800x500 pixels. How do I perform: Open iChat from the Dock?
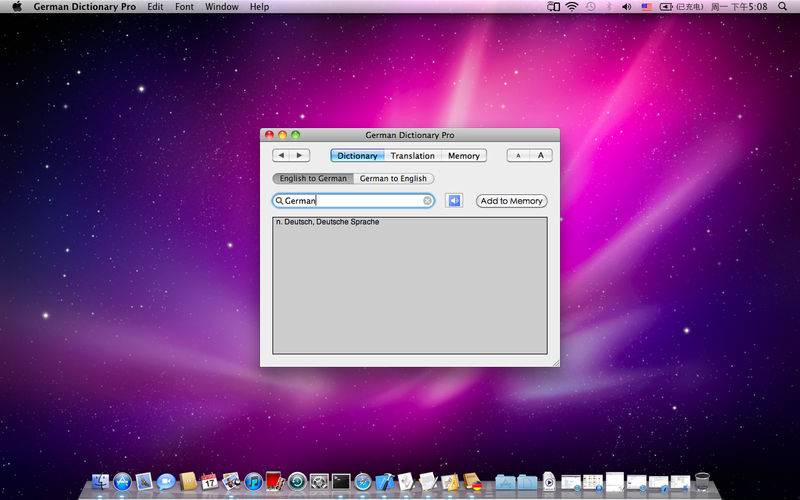166,481
